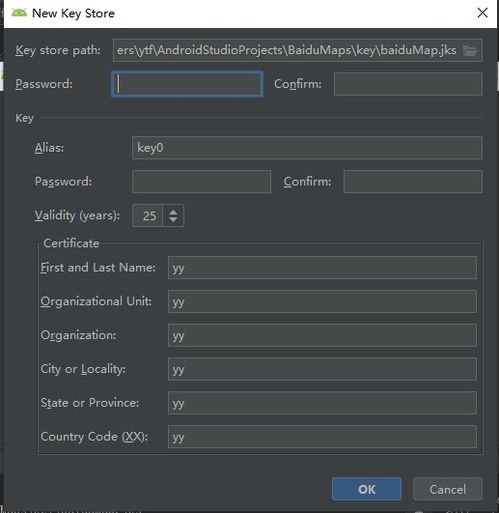Click the Android icon in title bar
The height and width of the screenshot is (513, 499).
[x=19, y=13]
